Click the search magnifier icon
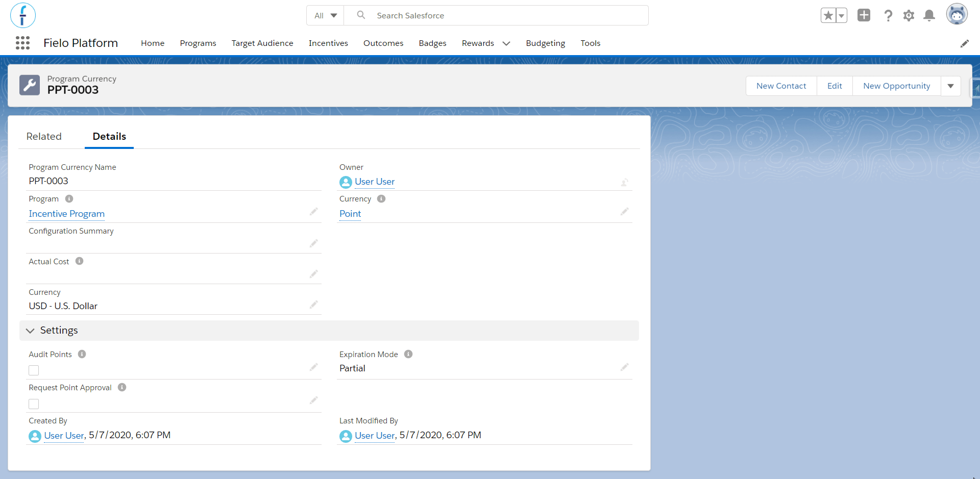Image resolution: width=980 pixels, height=479 pixels. pos(361,15)
